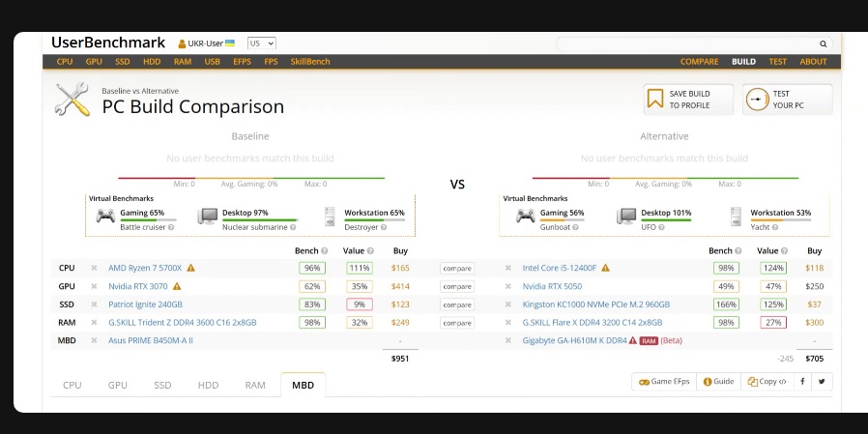Remove Patriot Ignite 240GB with x icon
Image resolution: width=868 pixels, height=434 pixels.
[94, 304]
